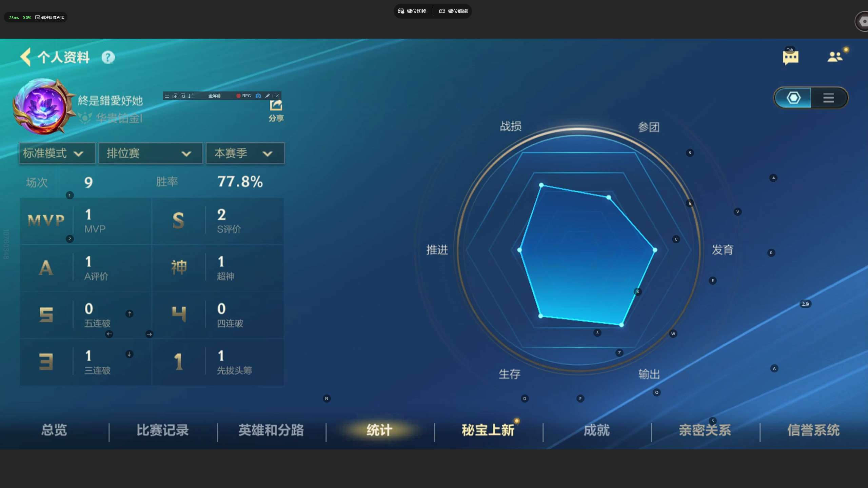Click the pencil draw icon in recorder bar
Image resolution: width=868 pixels, height=488 pixels.
coord(268,96)
